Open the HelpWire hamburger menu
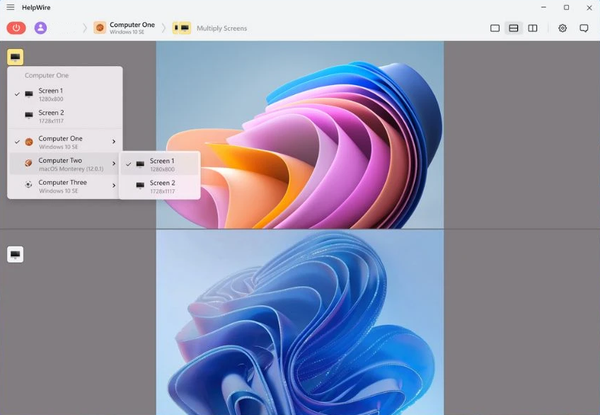600x415 pixels. (10, 7)
